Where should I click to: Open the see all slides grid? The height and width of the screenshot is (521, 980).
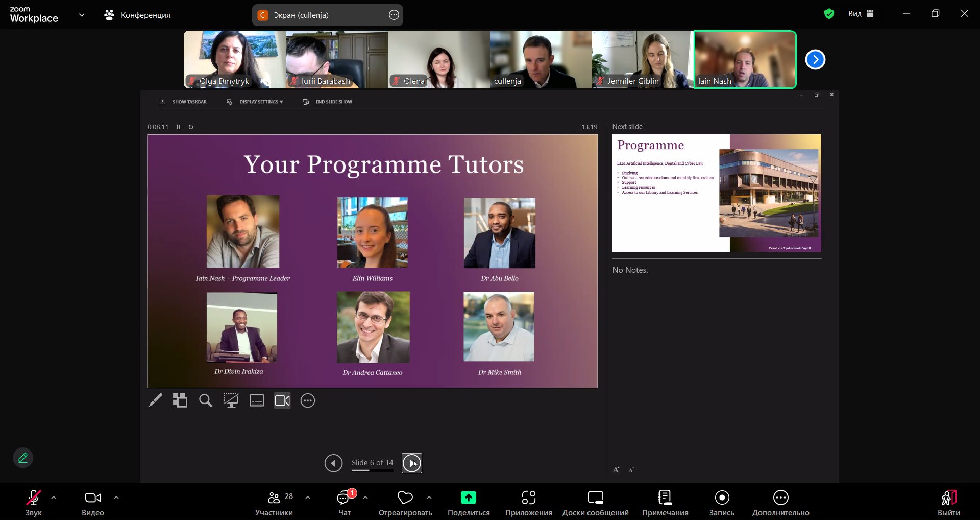pyautogui.click(x=180, y=401)
